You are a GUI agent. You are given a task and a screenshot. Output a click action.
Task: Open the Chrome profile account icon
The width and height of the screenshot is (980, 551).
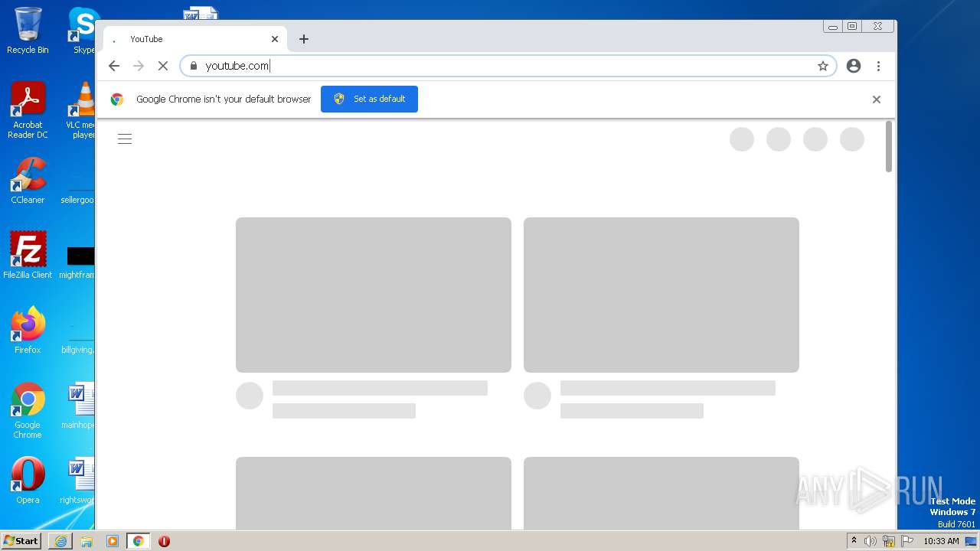[854, 66]
